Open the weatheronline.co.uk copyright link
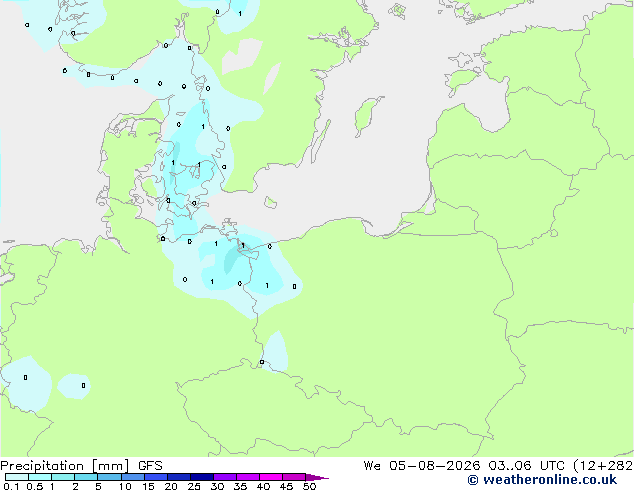 tap(542, 480)
